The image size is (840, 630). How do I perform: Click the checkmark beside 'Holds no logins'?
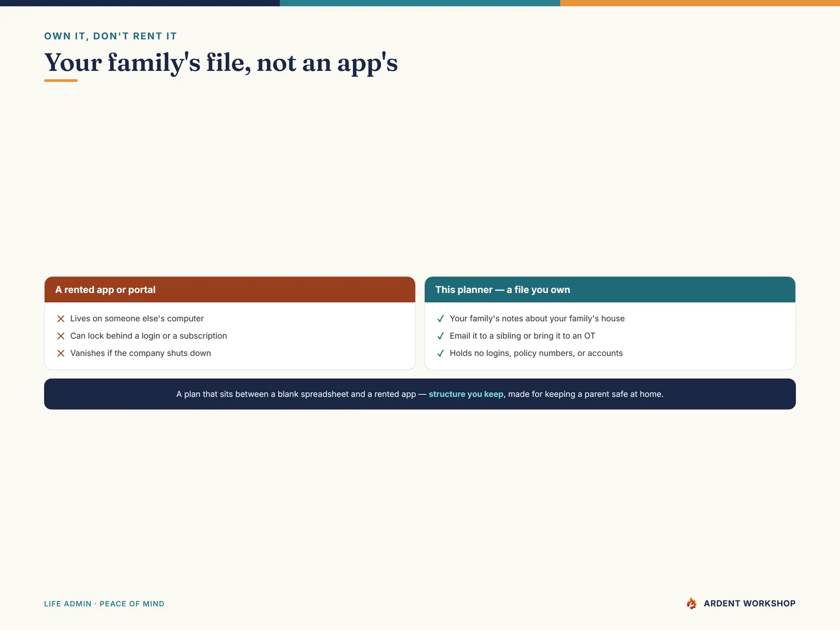click(440, 353)
